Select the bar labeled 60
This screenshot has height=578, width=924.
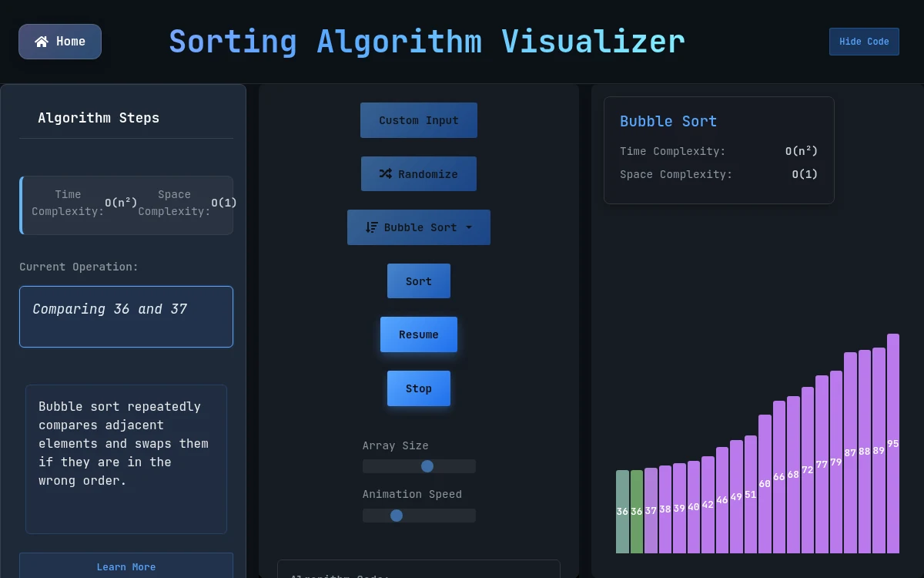[765, 484]
